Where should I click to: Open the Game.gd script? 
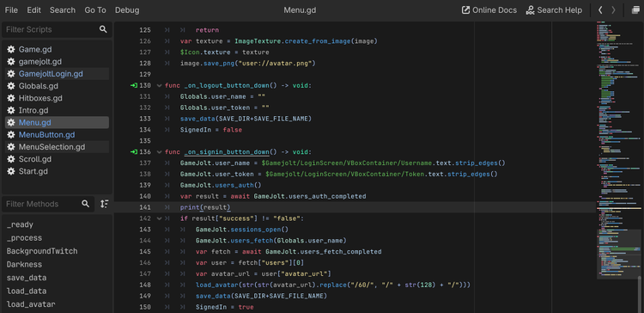(57, 49)
